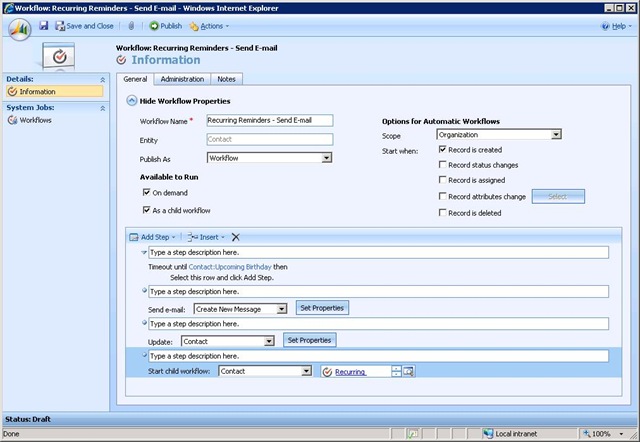The width and height of the screenshot is (640, 442).
Task: Delete the selected step with X icon
Action: pos(235,237)
